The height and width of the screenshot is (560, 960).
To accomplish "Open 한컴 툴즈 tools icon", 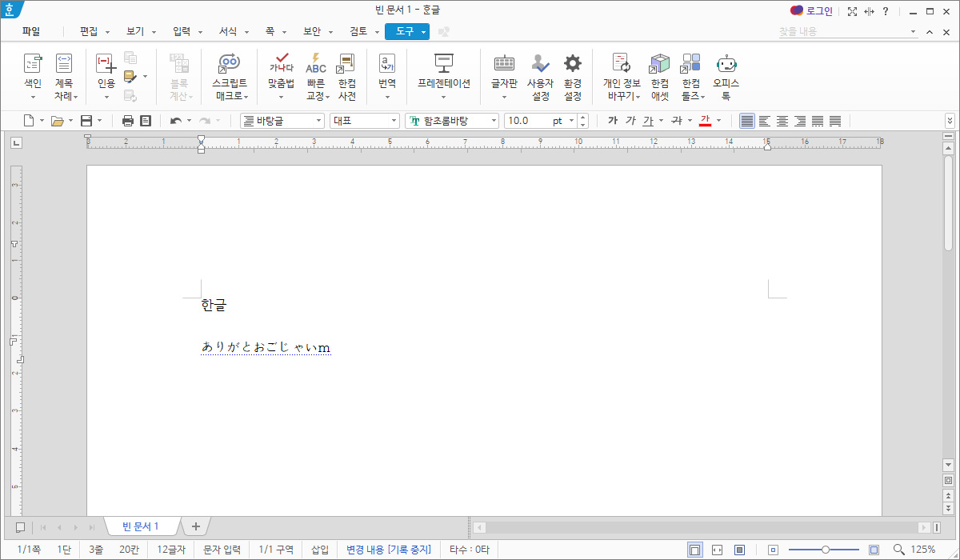I will point(690,63).
